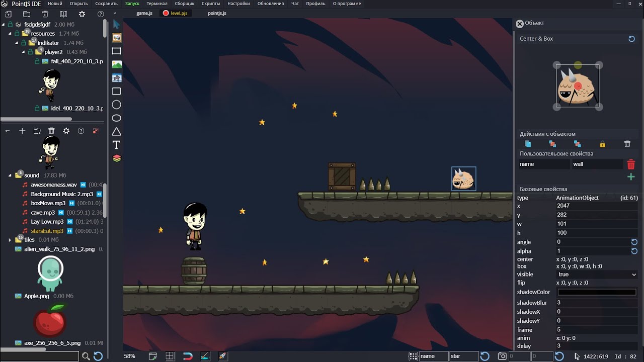Close the Объект panel
This screenshot has height=362, width=644.
tap(520, 24)
